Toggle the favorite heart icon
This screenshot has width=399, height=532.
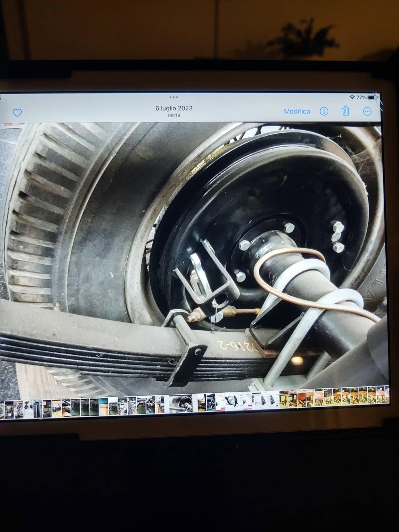tap(17, 113)
